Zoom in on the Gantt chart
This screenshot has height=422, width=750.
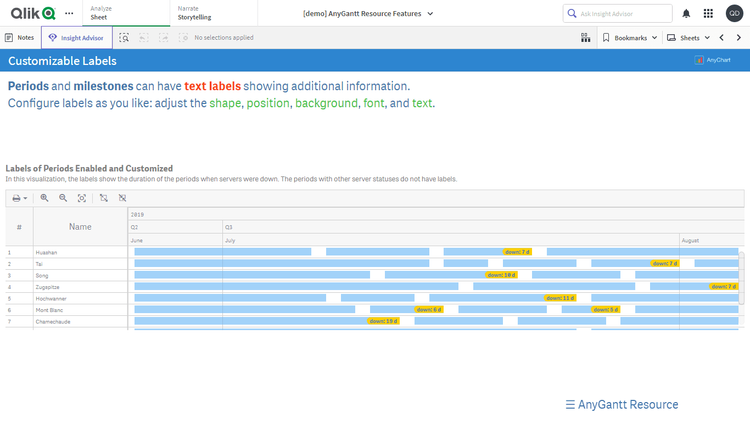(x=44, y=198)
